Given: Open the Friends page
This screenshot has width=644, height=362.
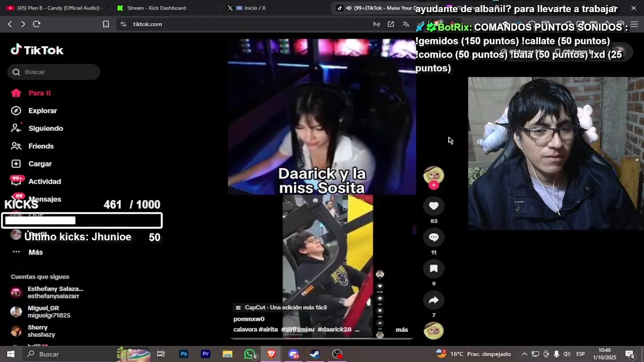Looking at the screenshot, I should pyautogui.click(x=33, y=146).
